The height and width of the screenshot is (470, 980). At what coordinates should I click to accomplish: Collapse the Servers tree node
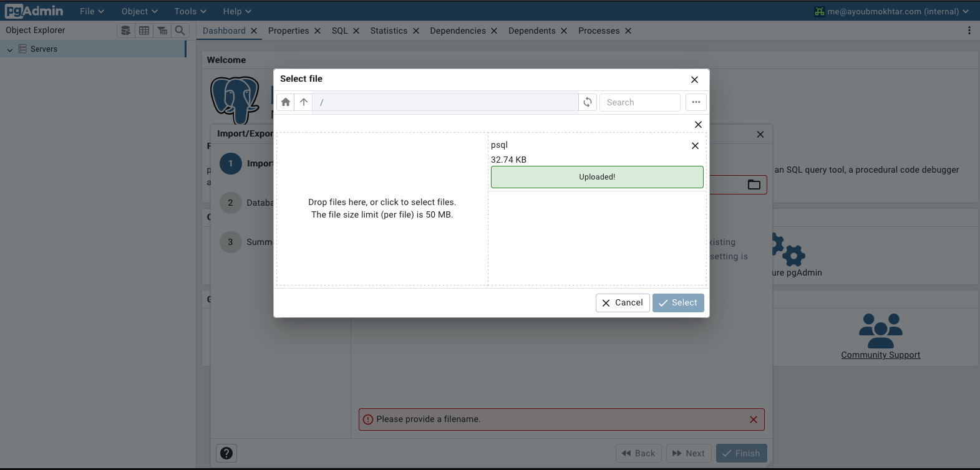(x=9, y=49)
